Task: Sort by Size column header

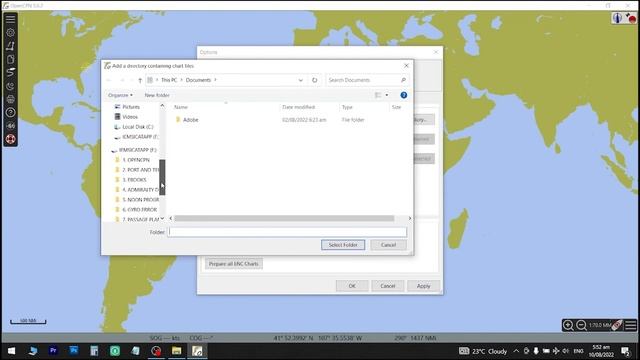Action: tap(396, 107)
